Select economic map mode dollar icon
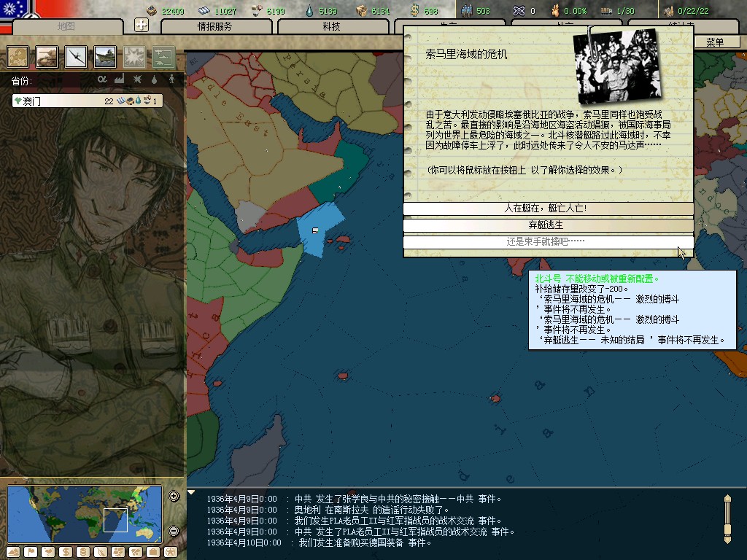The height and width of the screenshot is (560, 747). (x=66, y=553)
